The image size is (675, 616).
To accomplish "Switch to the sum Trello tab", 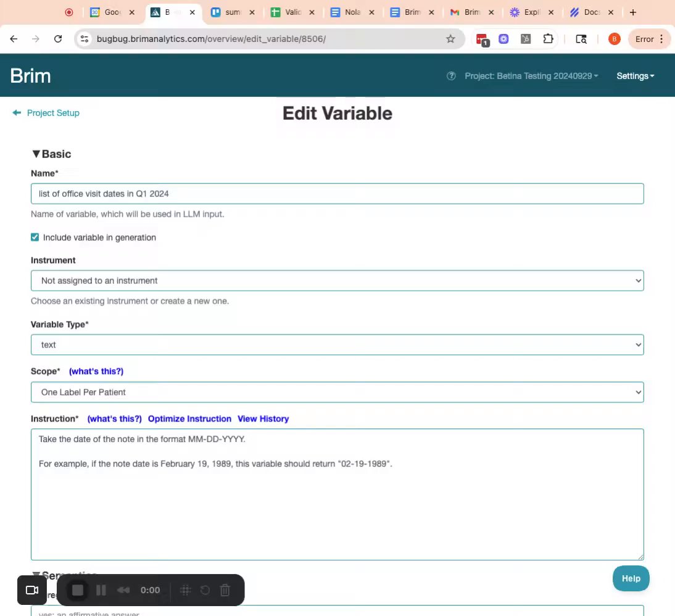I will click(x=233, y=12).
